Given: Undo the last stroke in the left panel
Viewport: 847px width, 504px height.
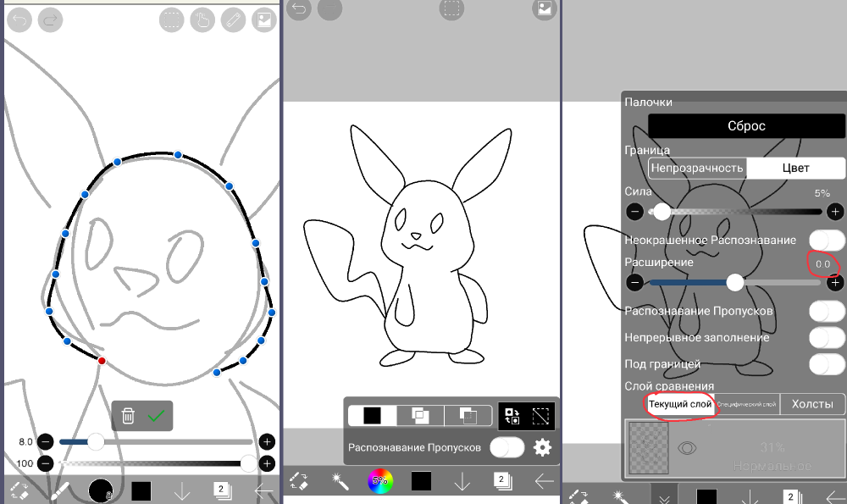Looking at the screenshot, I should click(x=19, y=20).
